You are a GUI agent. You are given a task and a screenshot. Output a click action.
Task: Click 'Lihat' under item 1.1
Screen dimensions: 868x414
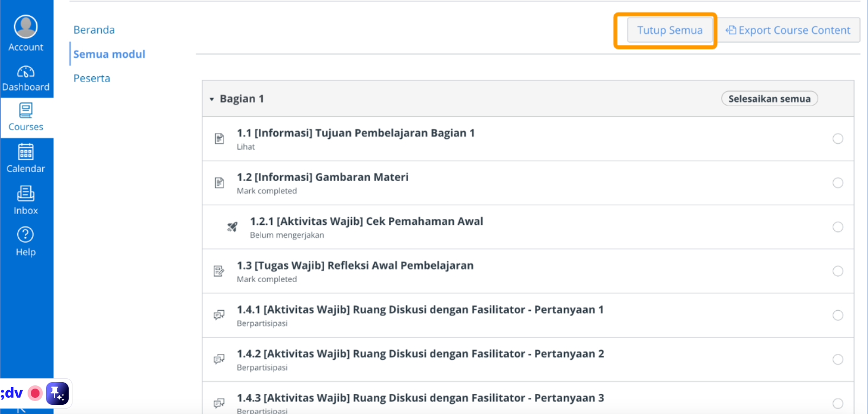click(x=246, y=147)
